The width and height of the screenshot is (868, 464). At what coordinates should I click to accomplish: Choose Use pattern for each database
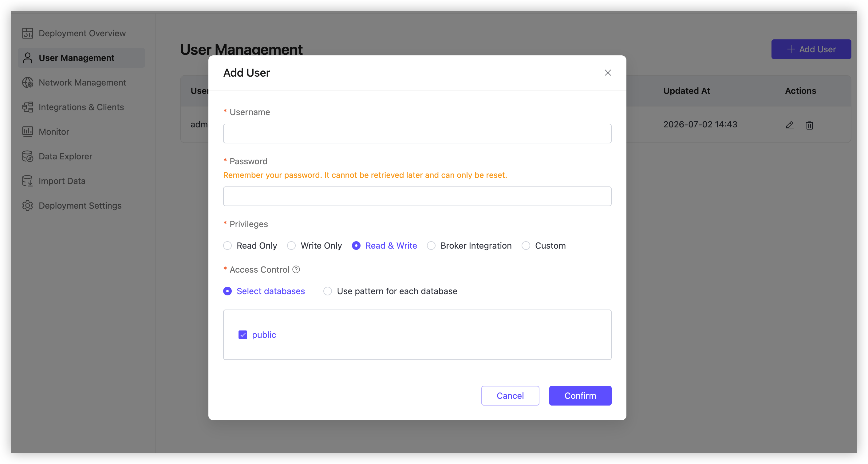[328, 291]
